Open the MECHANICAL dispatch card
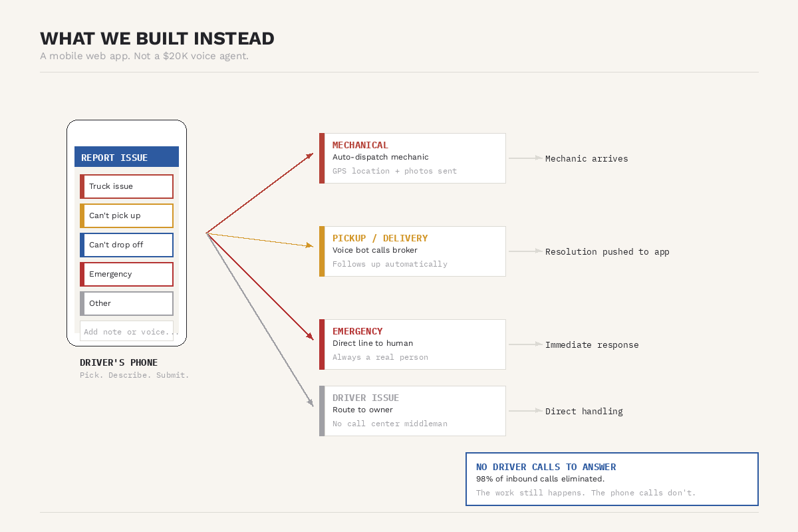 (x=412, y=158)
